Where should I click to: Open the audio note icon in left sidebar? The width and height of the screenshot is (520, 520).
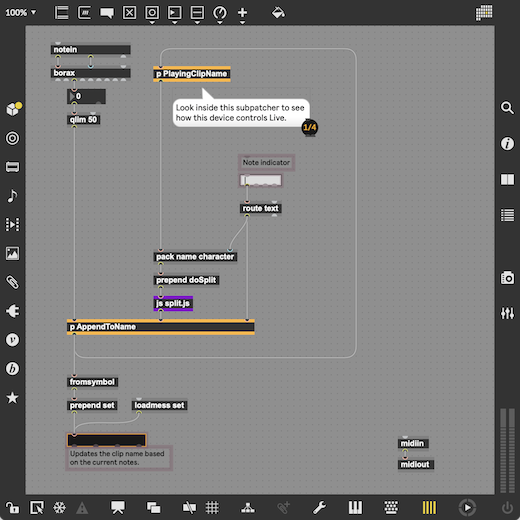tap(12, 196)
